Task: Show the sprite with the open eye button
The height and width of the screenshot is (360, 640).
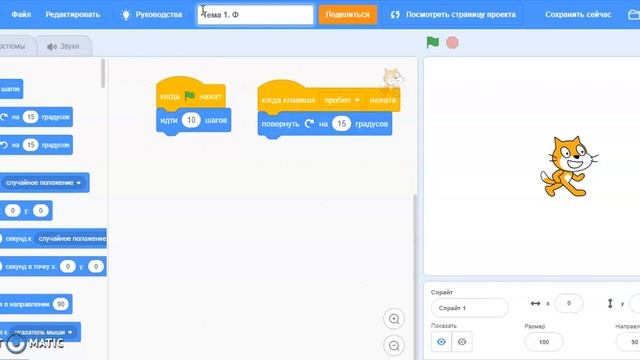Action: [441, 342]
